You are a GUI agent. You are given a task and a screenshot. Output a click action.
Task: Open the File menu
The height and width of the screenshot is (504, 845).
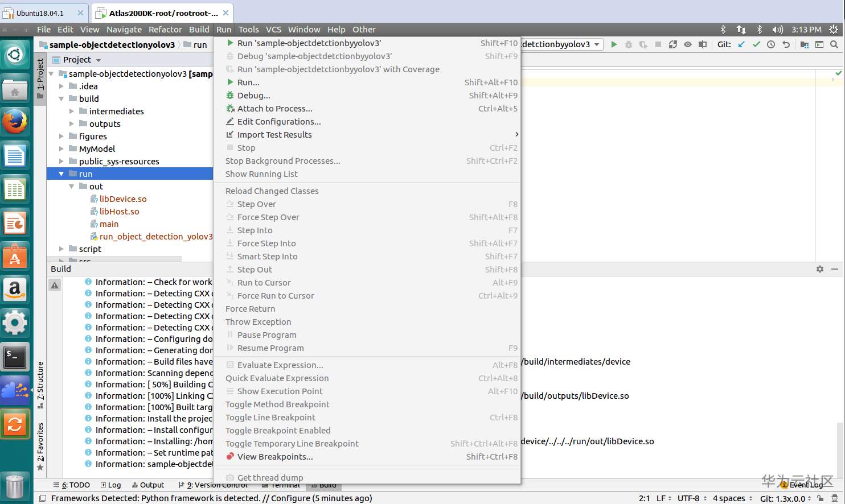pyautogui.click(x=44, y=30)
